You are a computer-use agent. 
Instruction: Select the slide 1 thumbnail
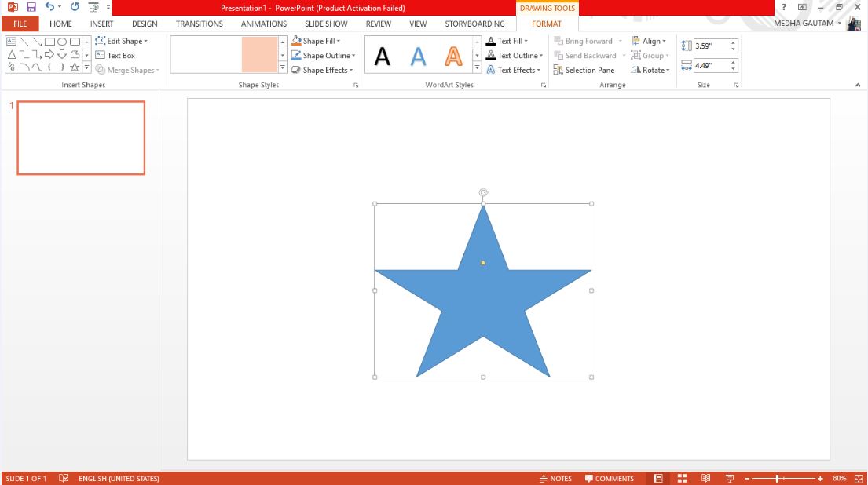click(x=81, y=137)
